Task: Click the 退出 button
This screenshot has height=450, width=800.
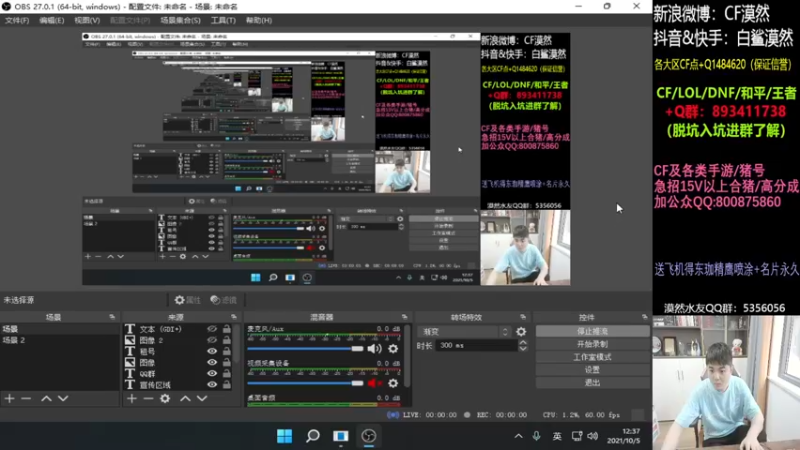Action: pos(592,383)
